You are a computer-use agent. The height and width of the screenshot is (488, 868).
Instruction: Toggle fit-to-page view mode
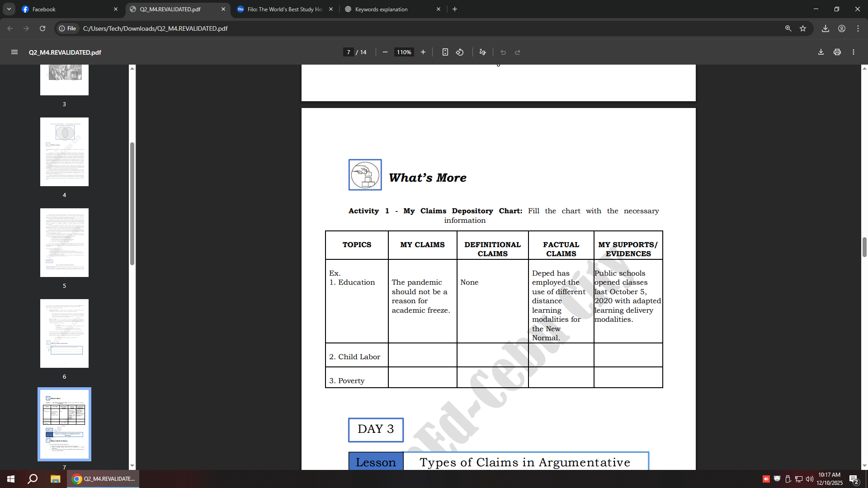tap(445, 52)
